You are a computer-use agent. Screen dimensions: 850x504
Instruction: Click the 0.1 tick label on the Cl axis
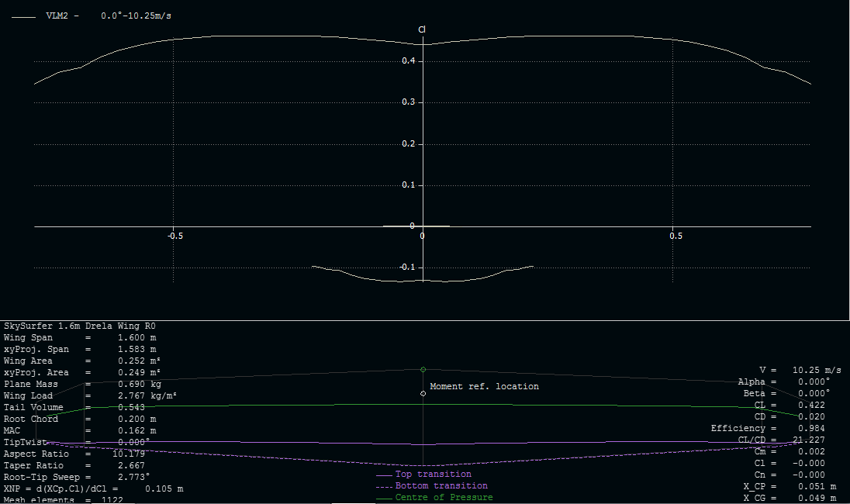pos(408,185)
